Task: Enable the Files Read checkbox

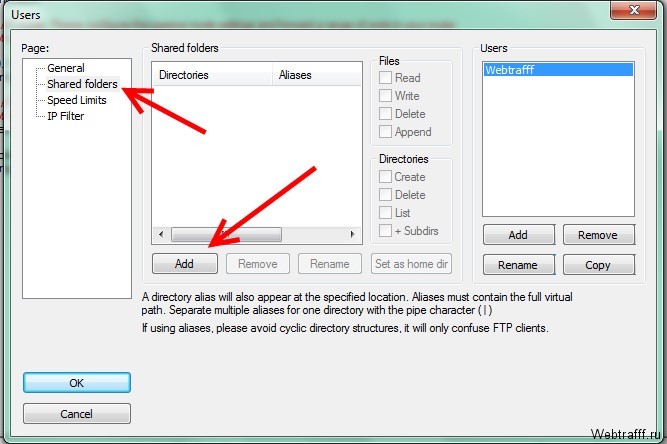Action: click(x=385, y=78)
